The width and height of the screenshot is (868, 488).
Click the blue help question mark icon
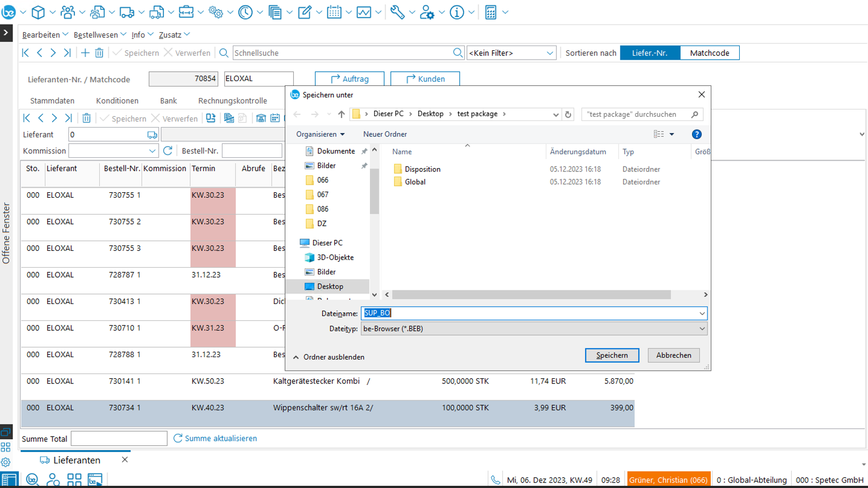click(696, 134)
